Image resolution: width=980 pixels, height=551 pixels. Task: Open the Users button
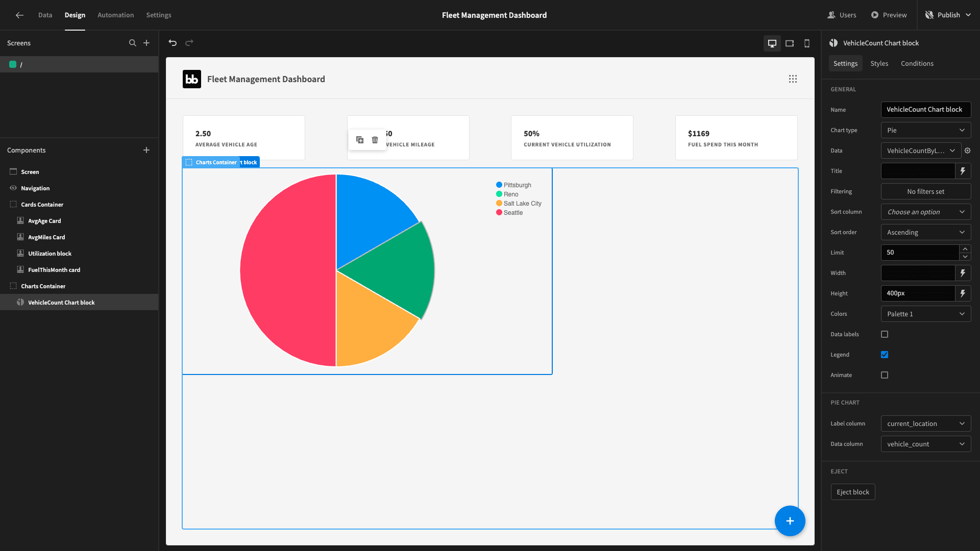(x=842, y=15)
